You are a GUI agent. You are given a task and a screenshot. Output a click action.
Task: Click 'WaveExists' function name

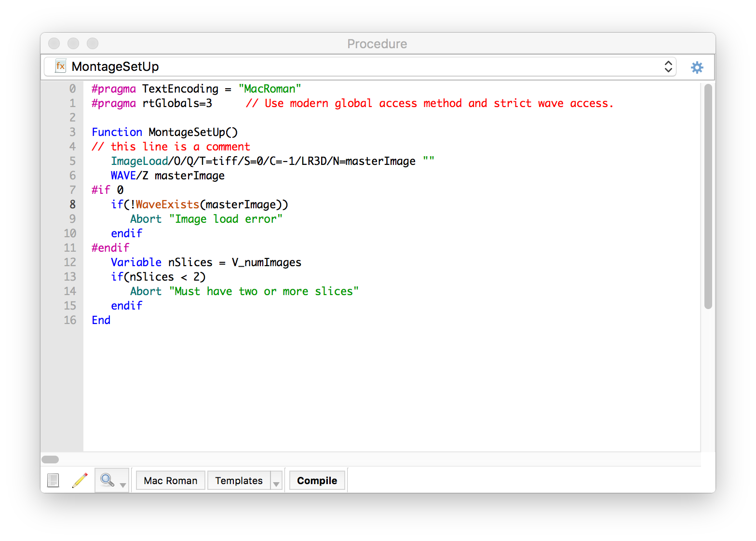167,204
